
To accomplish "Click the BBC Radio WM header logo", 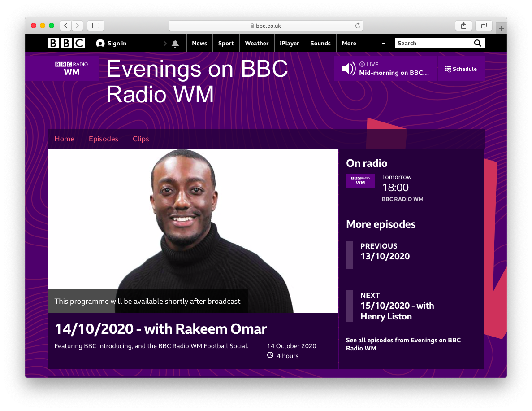I will (x=72, y=68).
